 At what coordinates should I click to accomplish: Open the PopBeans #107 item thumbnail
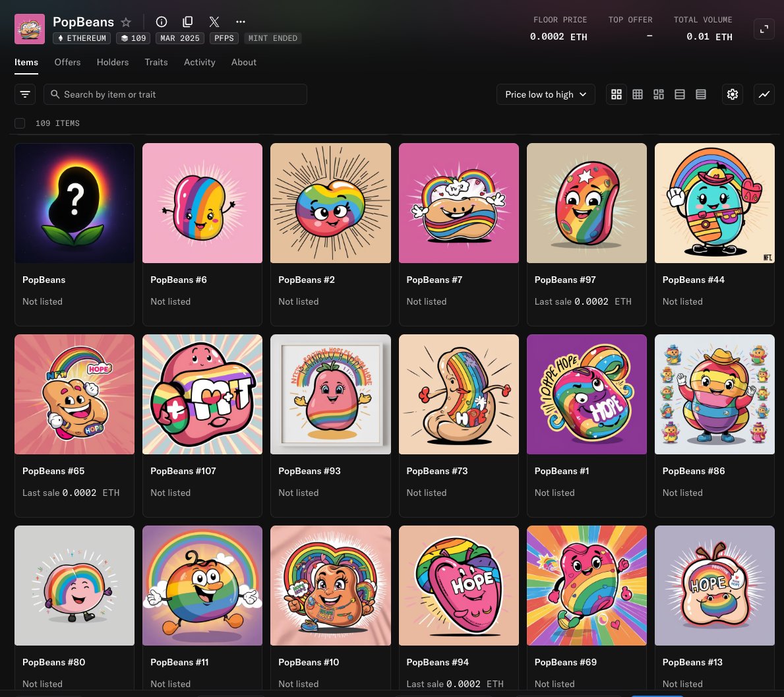click(x=202, y=394)
